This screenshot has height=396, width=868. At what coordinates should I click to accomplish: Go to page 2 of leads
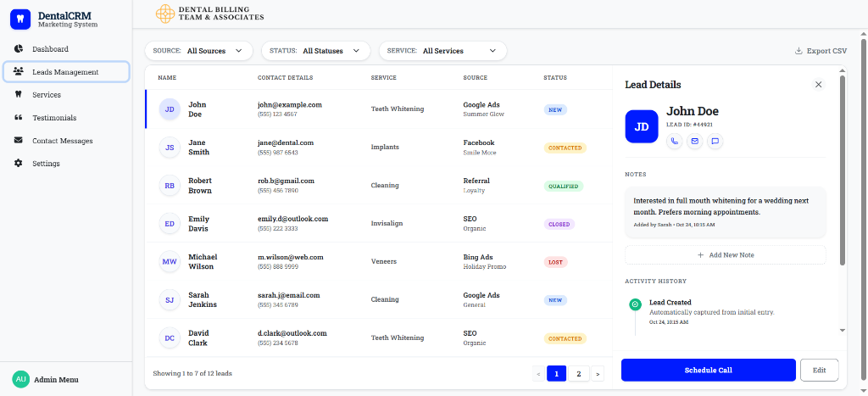pyautogui.click(x=578, y=374)
